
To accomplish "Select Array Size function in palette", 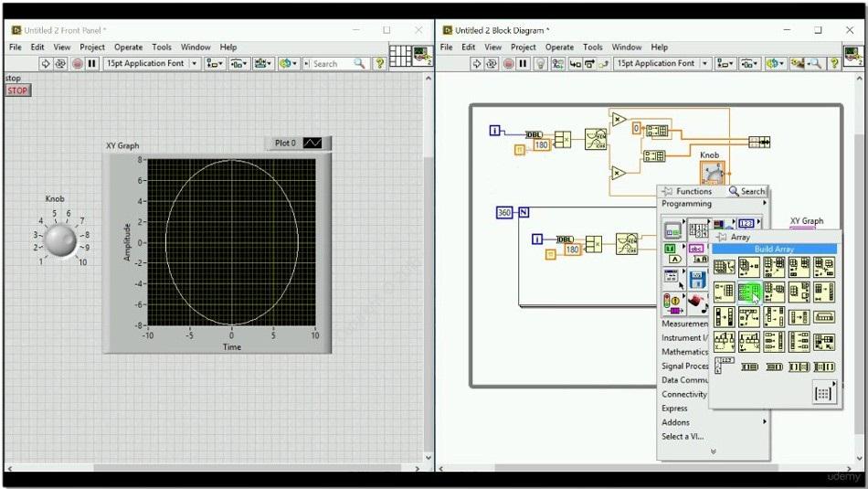I will [x=724, y=267].
